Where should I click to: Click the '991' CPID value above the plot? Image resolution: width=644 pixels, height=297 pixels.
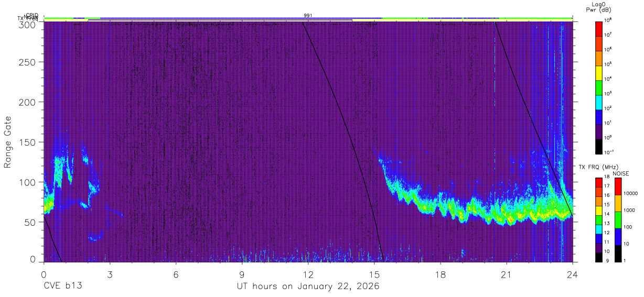click(308, 16)
